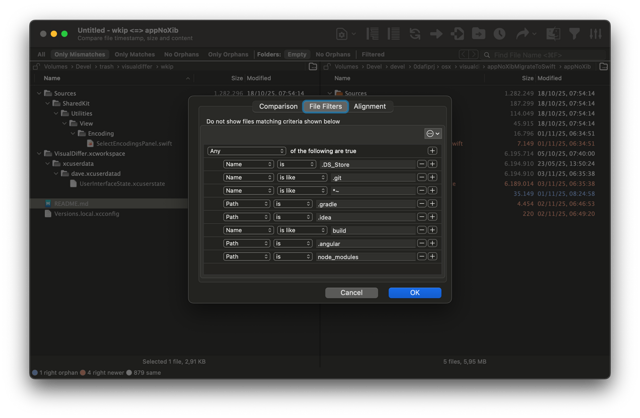Go to previous difference arrow beside search
Screen dimensions: 640x418
pos(463,54)
